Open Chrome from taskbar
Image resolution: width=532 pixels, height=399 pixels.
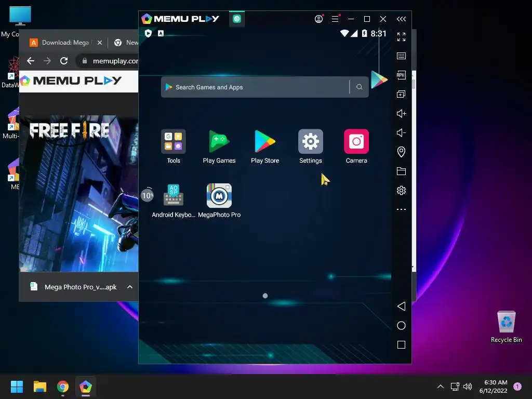[x=63, y=387]
